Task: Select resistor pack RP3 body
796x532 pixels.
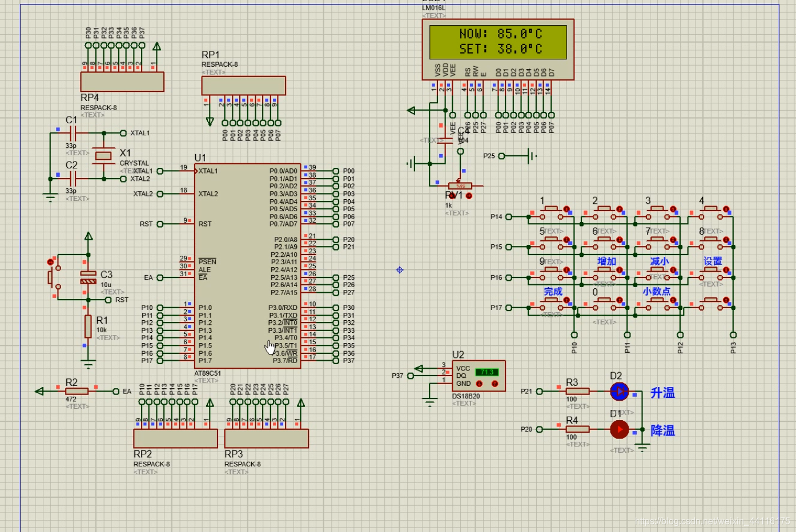Action: point(266,438)
